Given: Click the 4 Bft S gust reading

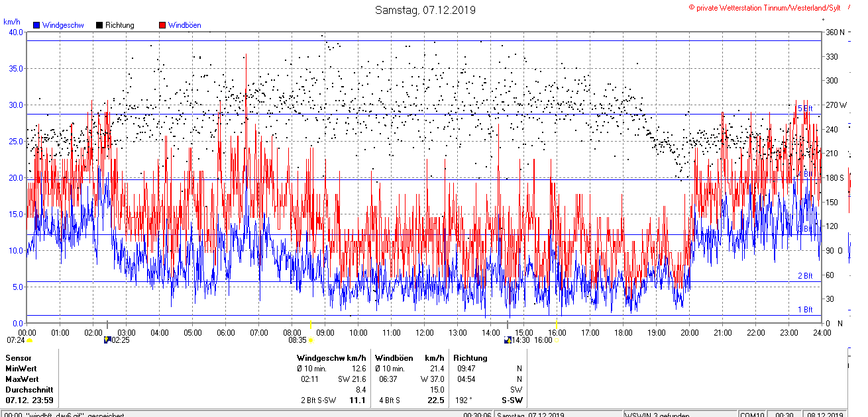Looking at the screenshot, I should click(390, 400).
